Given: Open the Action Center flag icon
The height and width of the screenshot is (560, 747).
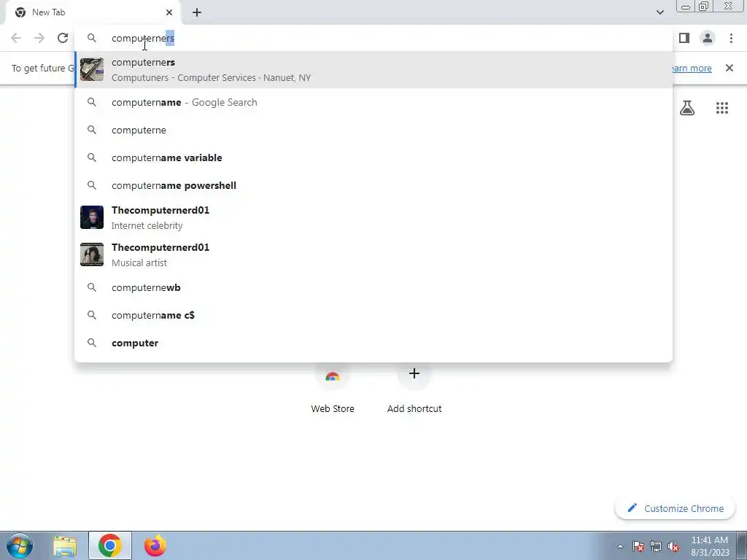Looking at the screenshot, I should click(638, 546).
